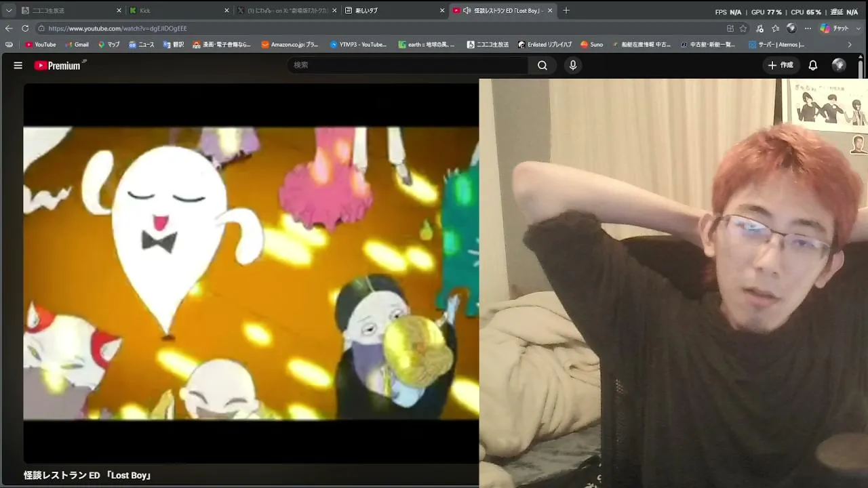Click the YouTube video player
This screenshot has width=868, height=488.
click(251, 273)
